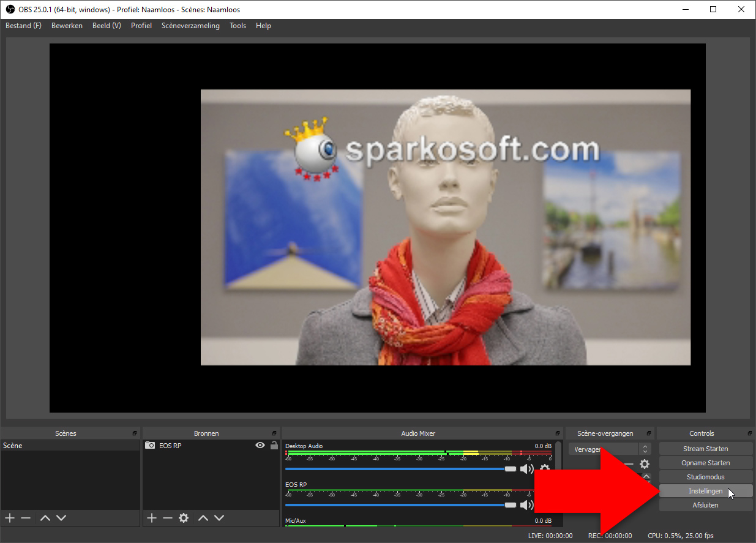Hide EOS RP source with eye icon
Viewport: 756px width, 543px height.
[260, 446]
